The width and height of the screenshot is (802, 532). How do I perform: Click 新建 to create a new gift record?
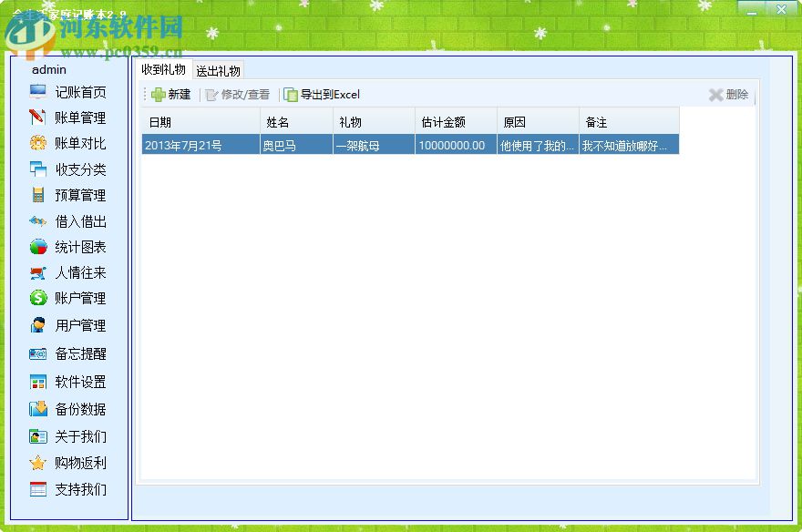pos(170,94)
